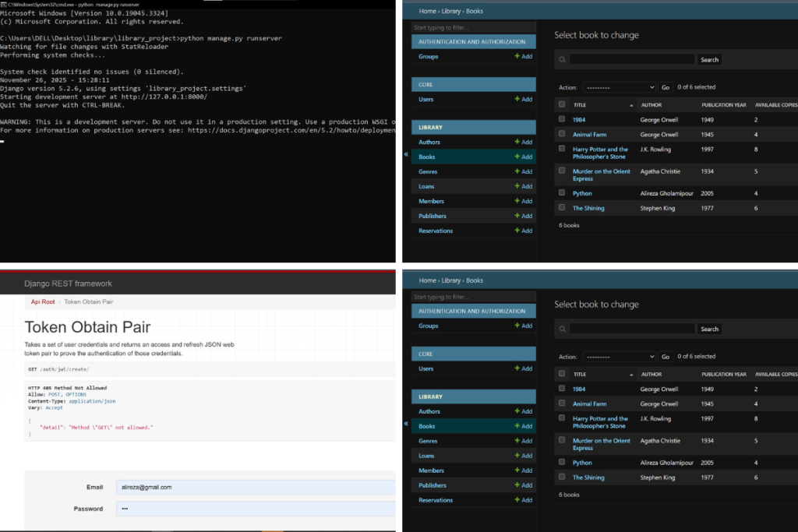Click search magnifier icon in upper admin panel
Screen dimensions: 798x532
point(562,60)
